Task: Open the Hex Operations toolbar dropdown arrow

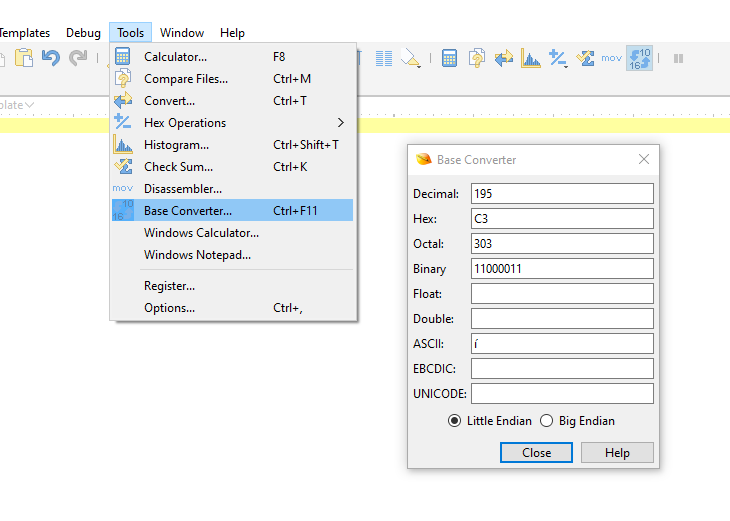Action: click(x=567, y=65)
